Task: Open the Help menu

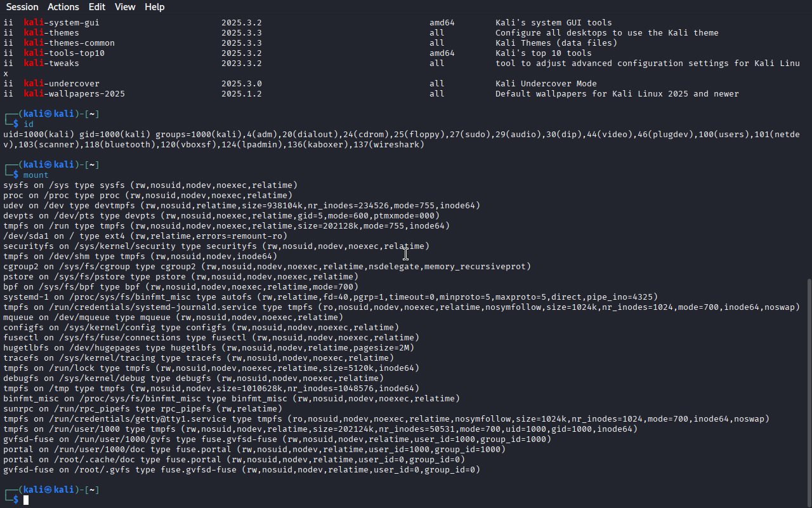Action: [154, 7]
